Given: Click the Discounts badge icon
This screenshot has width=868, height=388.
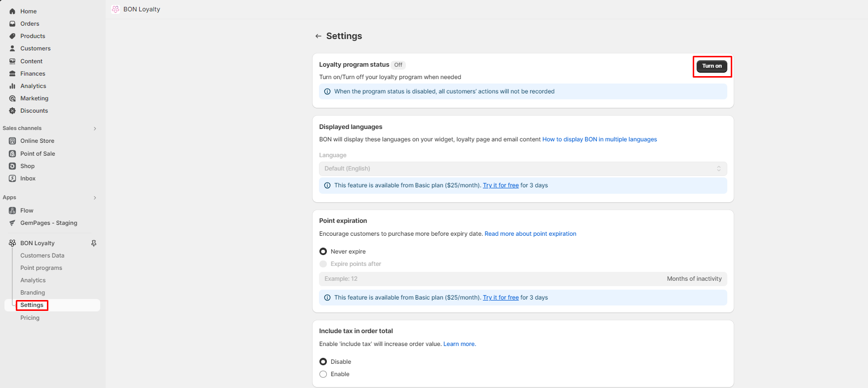Looking at the screenshot, I should [12, 111].
